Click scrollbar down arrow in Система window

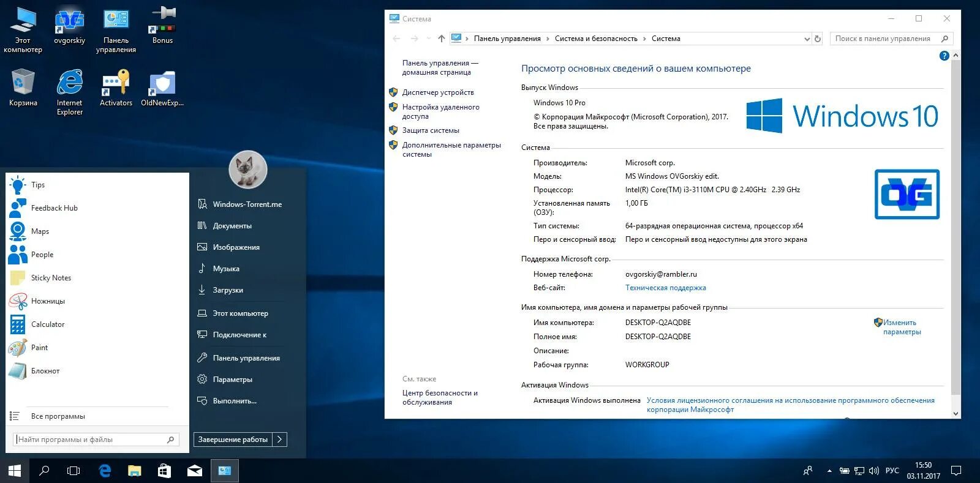[956, 414]
